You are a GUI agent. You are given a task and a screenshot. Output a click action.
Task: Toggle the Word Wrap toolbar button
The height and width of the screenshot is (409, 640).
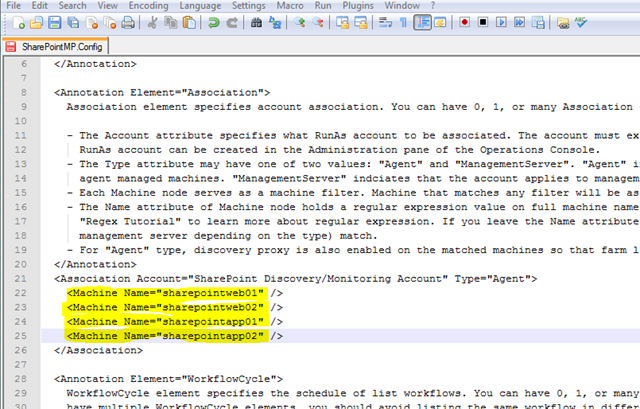385,22
